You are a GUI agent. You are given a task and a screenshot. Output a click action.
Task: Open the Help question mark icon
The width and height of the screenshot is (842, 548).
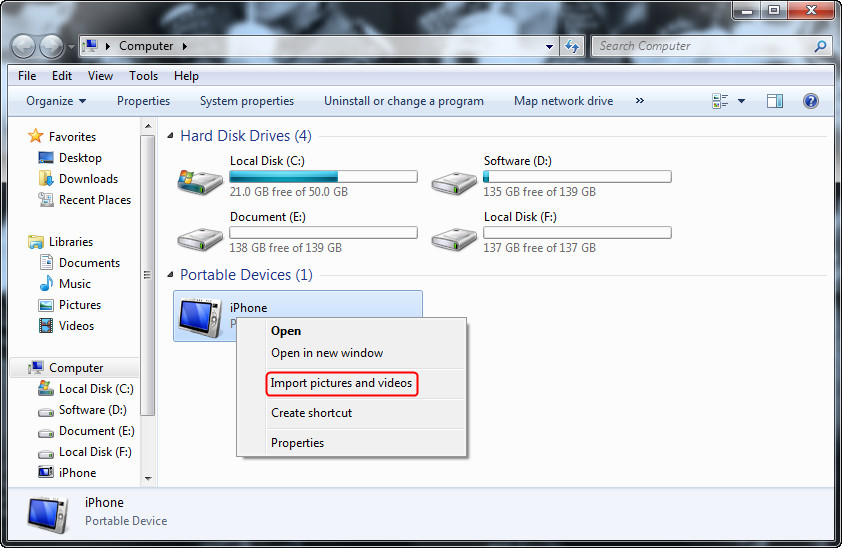[x=811, y=101]
